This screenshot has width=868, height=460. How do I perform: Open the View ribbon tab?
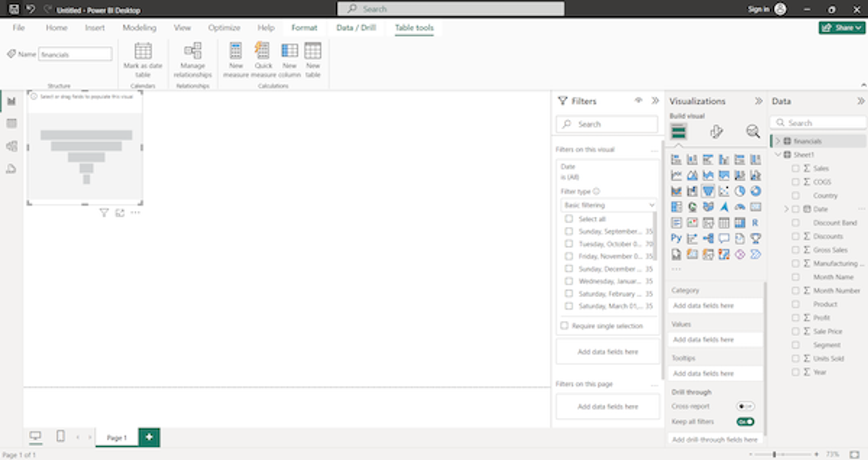coord(182,27)
